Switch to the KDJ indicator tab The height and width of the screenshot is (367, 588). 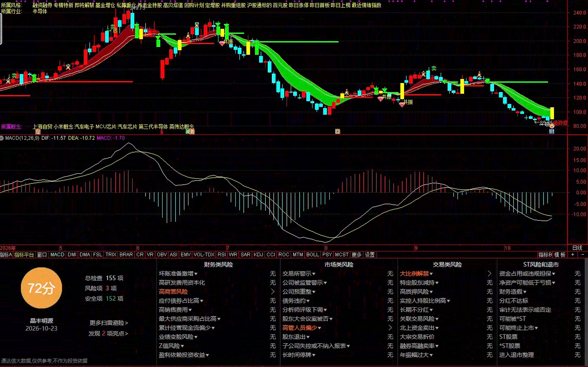point(258,255)
